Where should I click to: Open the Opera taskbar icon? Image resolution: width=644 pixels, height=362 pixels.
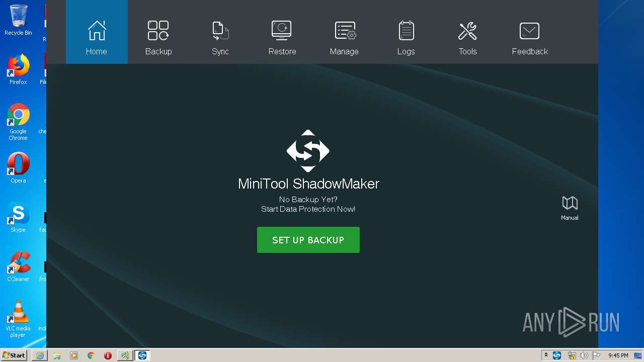click(x=108, y=355)
